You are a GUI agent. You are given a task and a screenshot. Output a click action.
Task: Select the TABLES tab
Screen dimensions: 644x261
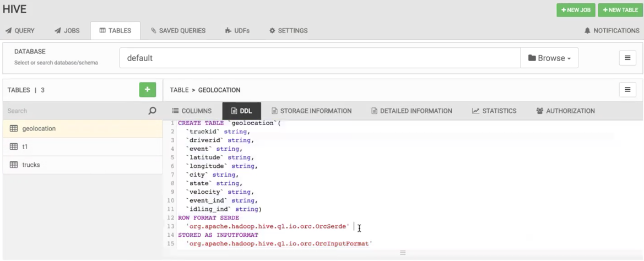(x=115, y=31)
